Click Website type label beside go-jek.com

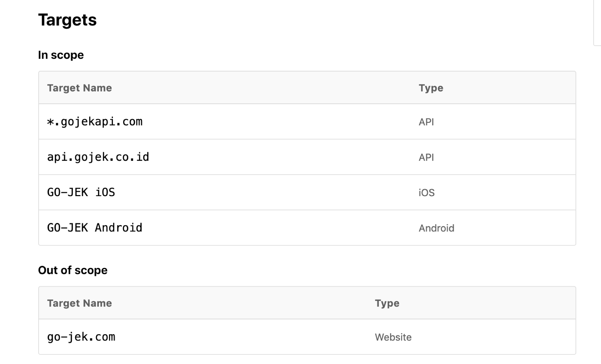393,337
